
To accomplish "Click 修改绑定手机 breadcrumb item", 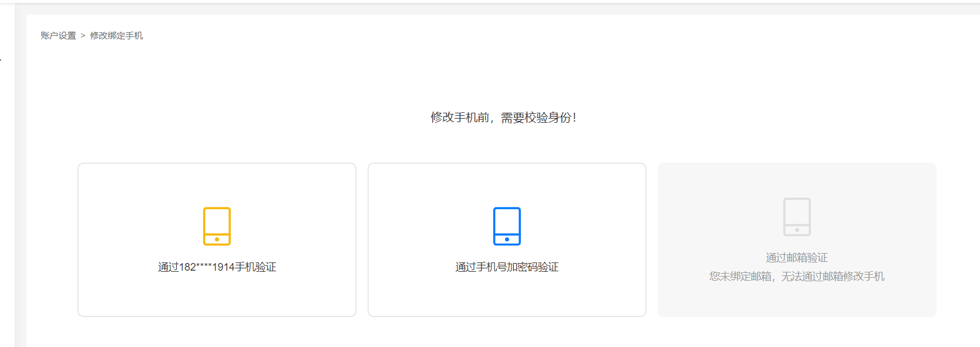I will pyautogui.click(x=116, y=36).
